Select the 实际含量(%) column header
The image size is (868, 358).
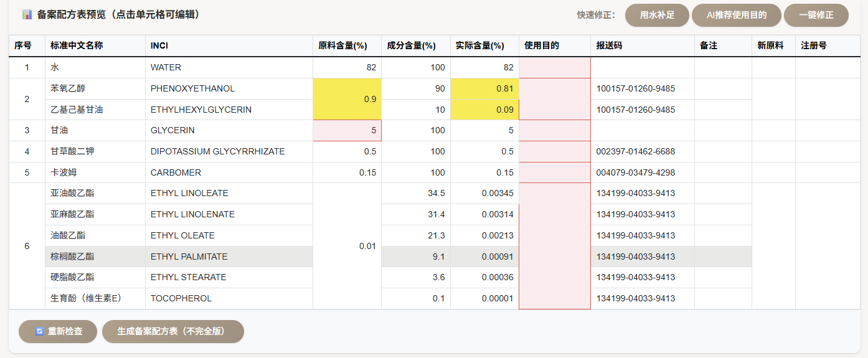click(484, 46)
